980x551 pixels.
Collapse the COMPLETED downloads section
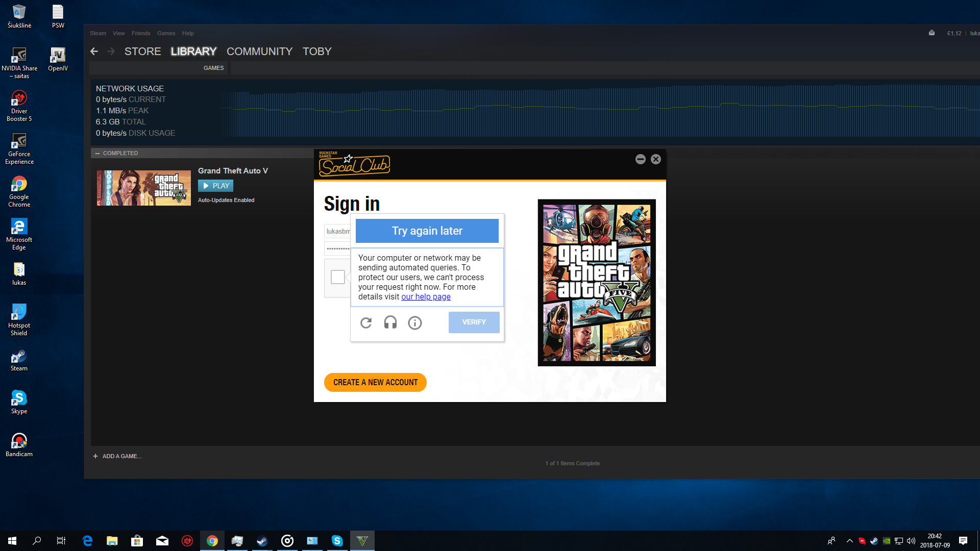[97, 153]
